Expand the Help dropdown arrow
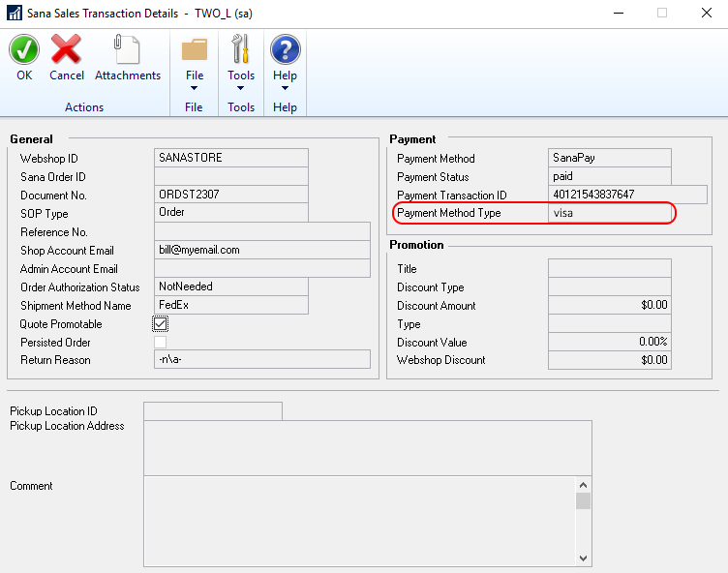This screenshot has height=573, width=728. tap(285, 89)
